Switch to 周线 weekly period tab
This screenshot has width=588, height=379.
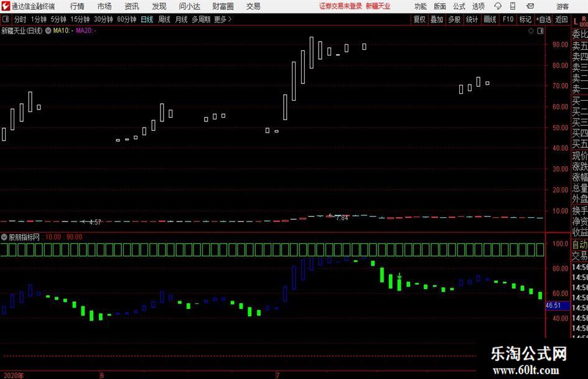point(164,19)
